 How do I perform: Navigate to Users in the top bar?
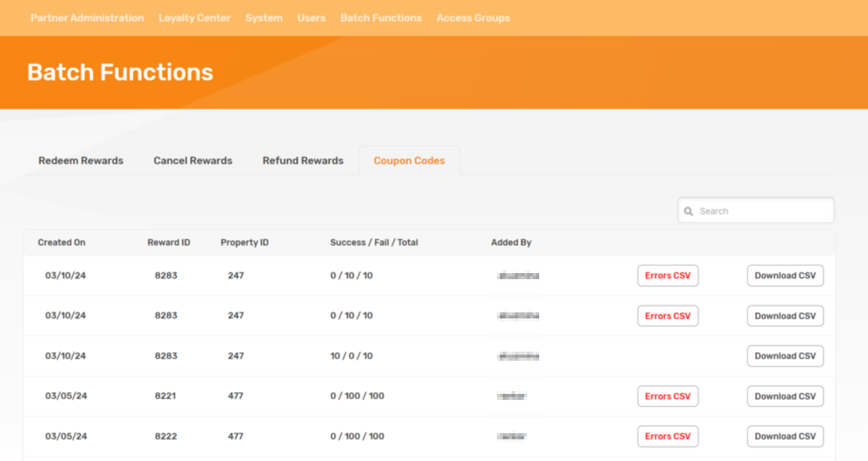pos(311,18)
